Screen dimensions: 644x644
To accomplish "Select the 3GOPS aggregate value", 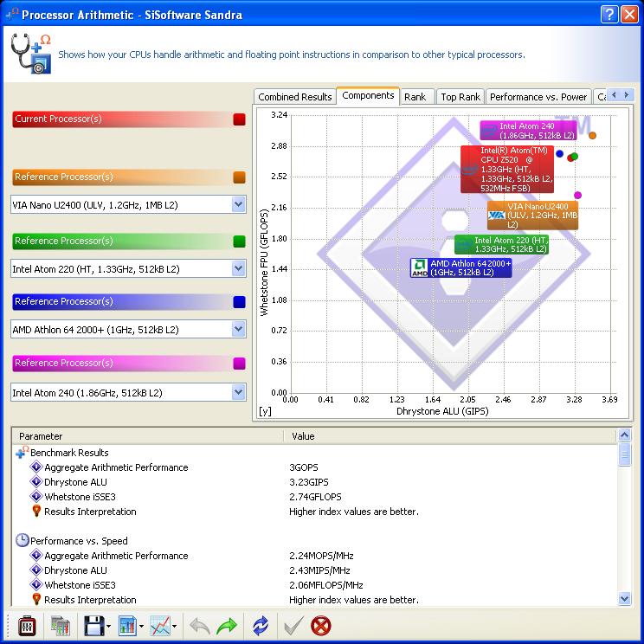I will click(x=304, y=467).
